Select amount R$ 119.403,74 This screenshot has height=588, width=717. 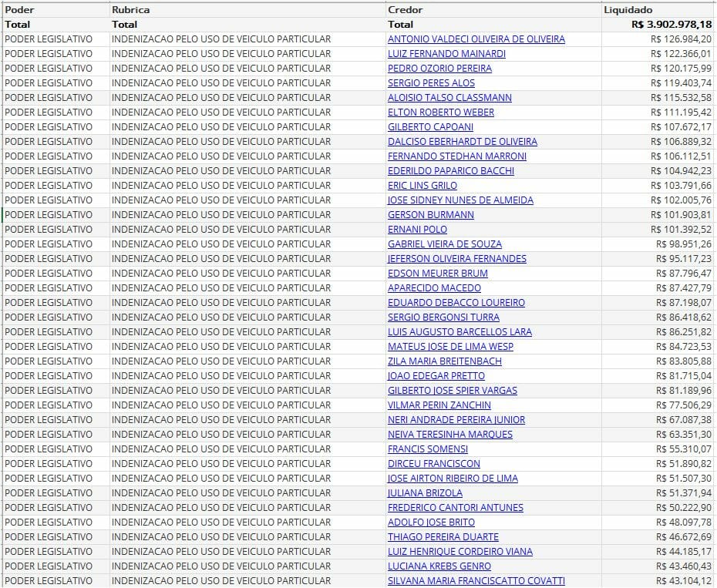pos(681,83)
